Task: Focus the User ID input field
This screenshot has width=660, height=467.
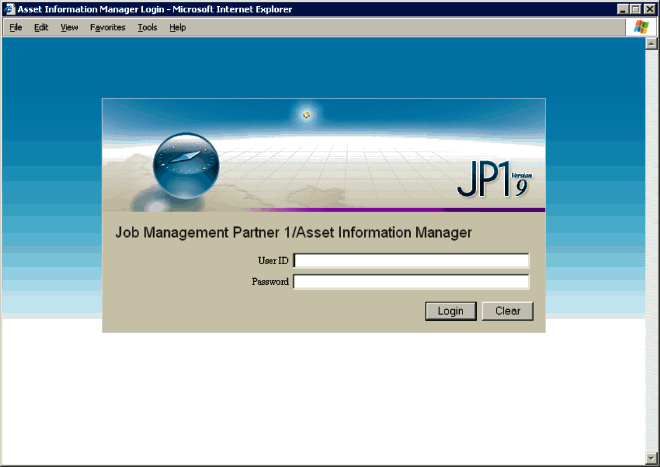Action: [x=411, y=261]
